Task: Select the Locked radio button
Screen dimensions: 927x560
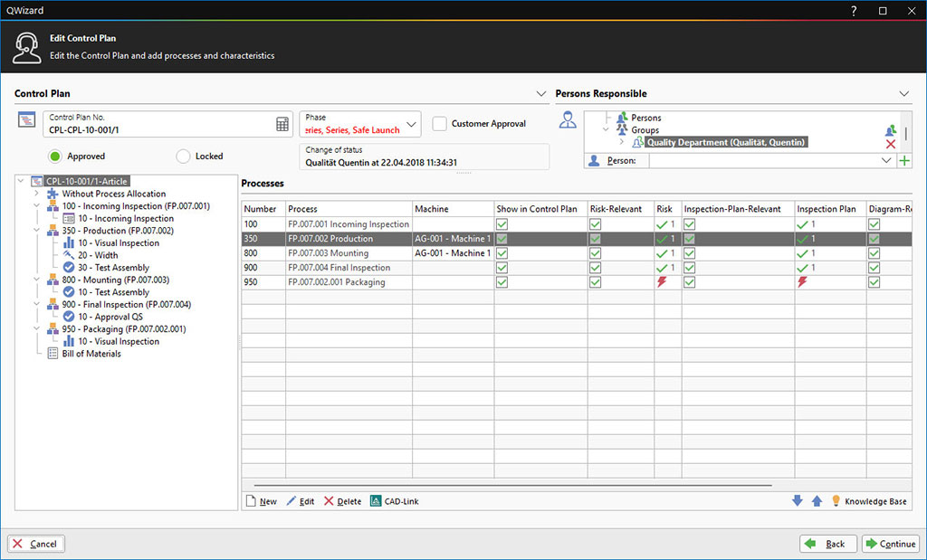Action: tap(183, 157)
